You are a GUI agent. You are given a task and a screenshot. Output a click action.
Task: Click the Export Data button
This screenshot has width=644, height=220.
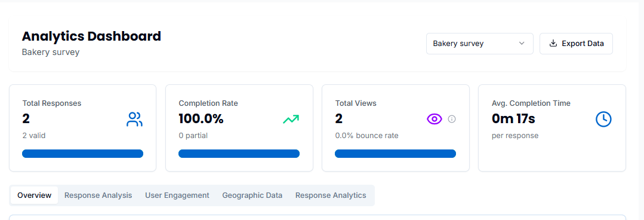pyautogui.click(x=576, y=44)
